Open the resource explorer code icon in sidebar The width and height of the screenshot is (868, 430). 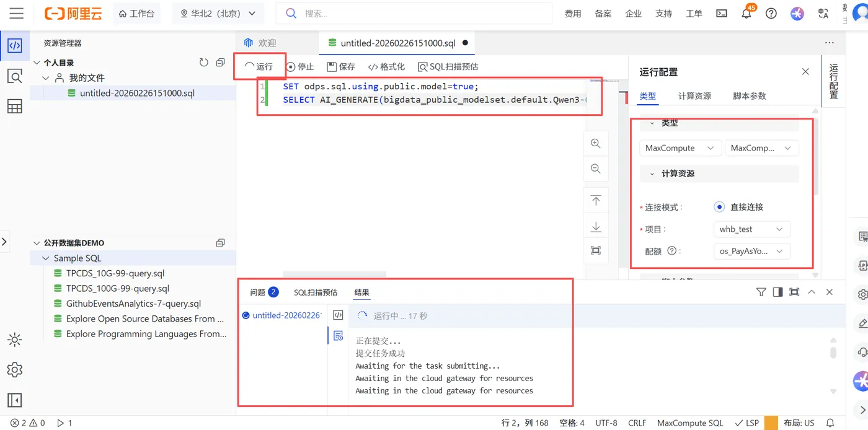[15, 45]
